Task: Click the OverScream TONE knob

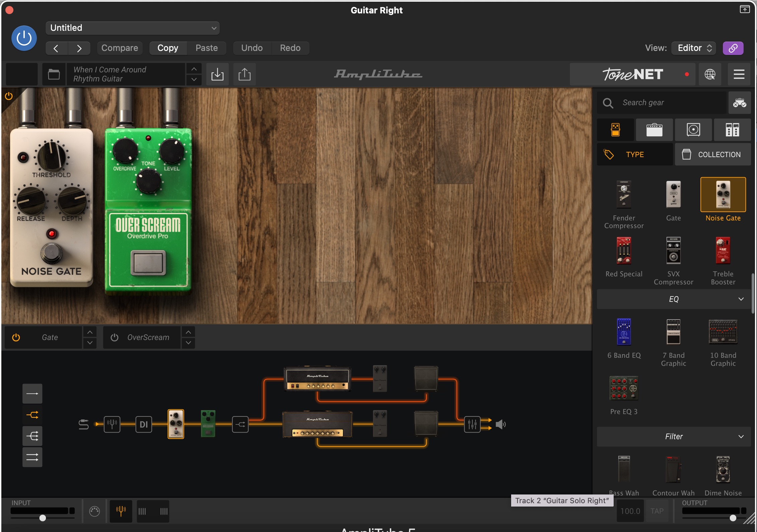Action: click(x=148, y=182)
